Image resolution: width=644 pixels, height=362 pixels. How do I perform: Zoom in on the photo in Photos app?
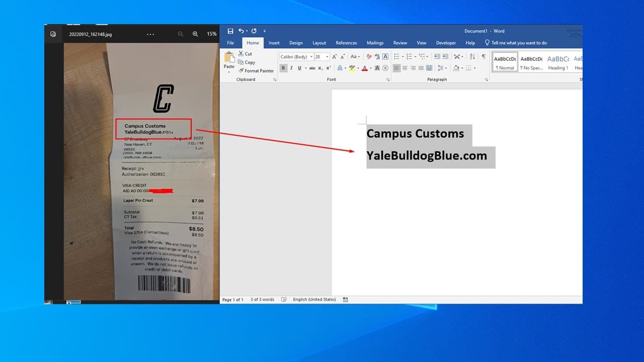(x=195, y=34)
